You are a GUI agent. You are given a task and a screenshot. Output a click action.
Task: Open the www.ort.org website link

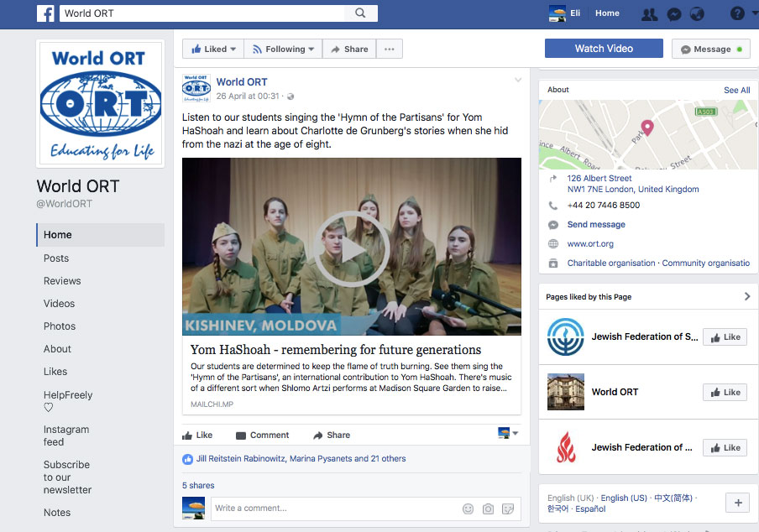point(590,244)
